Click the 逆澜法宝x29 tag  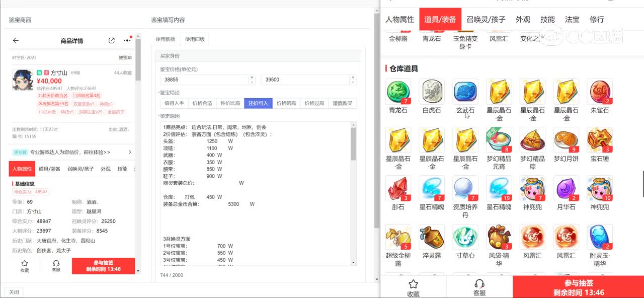click(91, 112)
